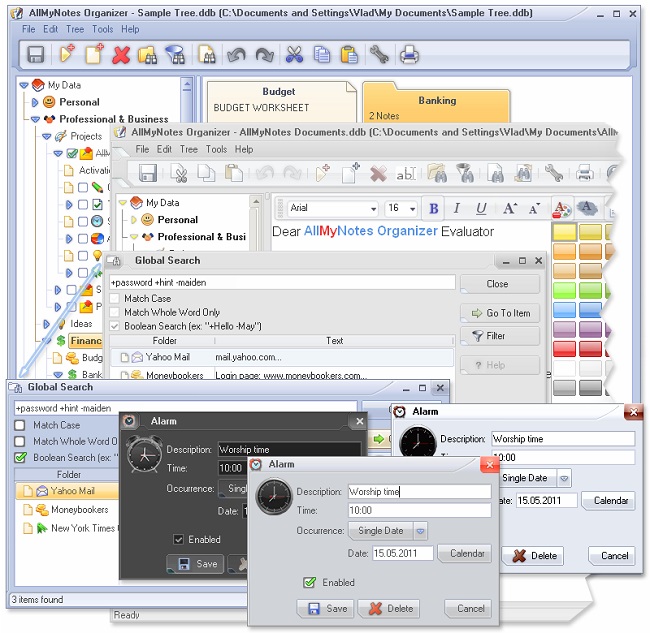Click the scissors Cut icon in Sample Tree toolbar

294,55
